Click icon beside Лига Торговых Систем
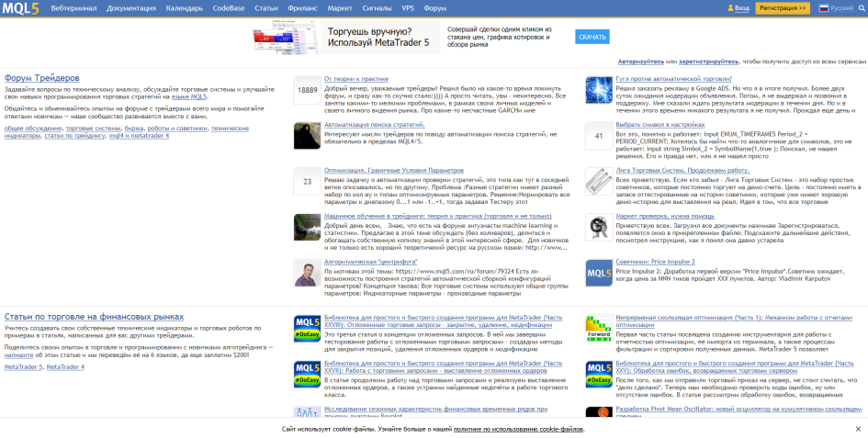The width and height of the screenshot is (868, 438). click(x=599, y=181)
